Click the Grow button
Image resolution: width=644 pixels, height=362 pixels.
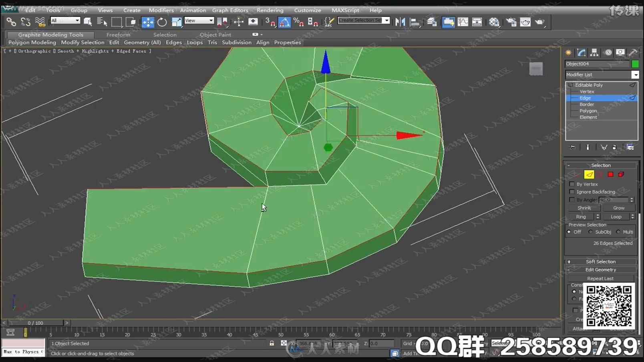coord(619,208)
